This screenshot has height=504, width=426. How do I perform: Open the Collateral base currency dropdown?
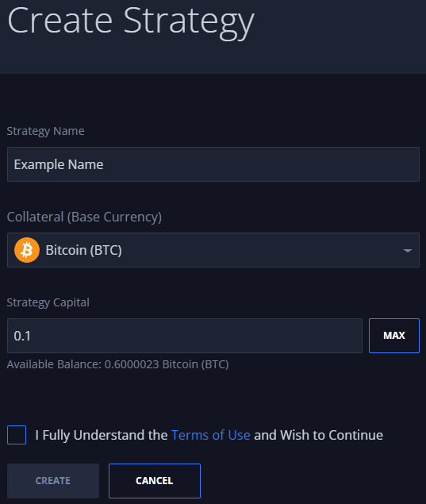(x=213, y=250)
